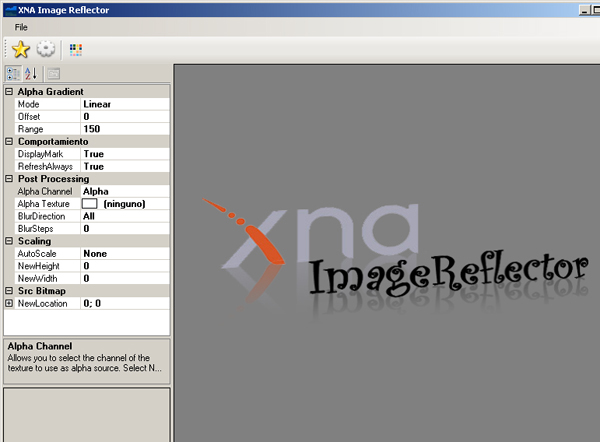Collapse the Alpha Gradient category
600x442 pixels.
tap(9, 91)
